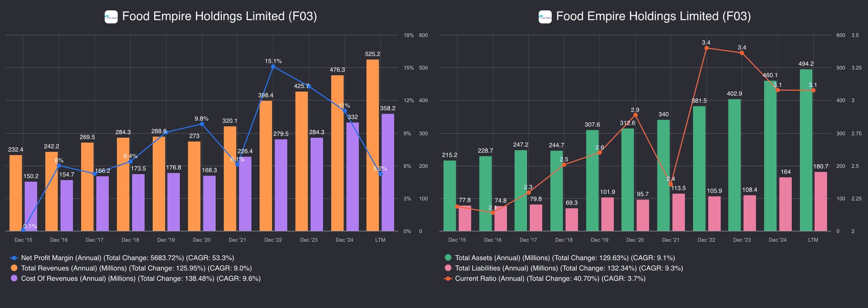Click the blue Net Profit Margin legend marker
The image size is (868, 308).
click(x=14, y=258)
